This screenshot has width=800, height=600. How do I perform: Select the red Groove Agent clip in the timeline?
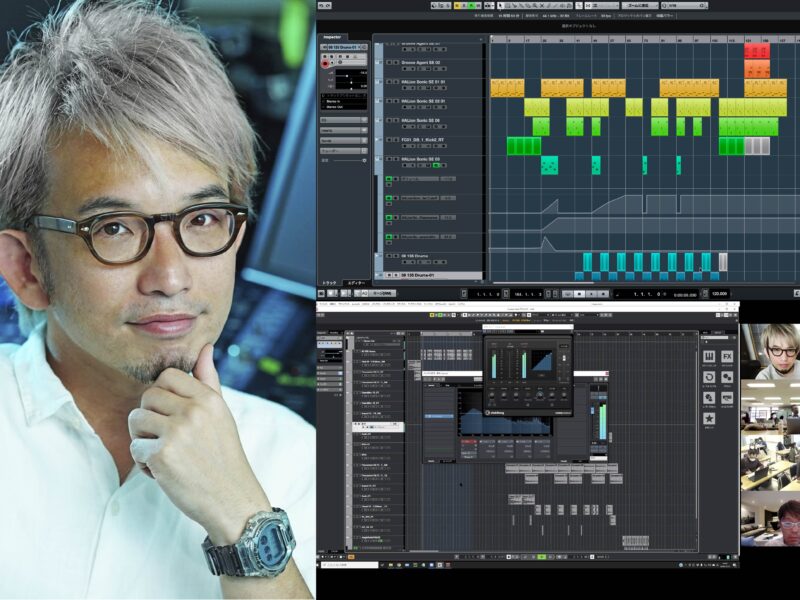(756, 51)
